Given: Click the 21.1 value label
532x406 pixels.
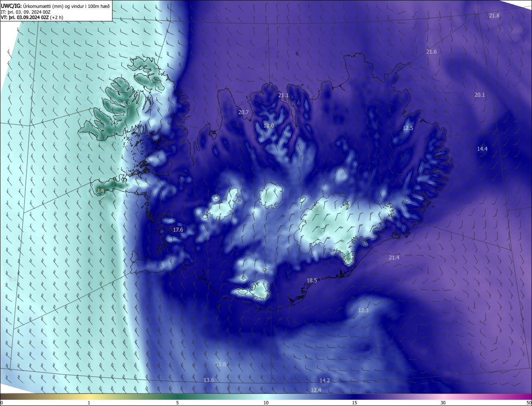Looking at the screenshot, I should [283, 95].
